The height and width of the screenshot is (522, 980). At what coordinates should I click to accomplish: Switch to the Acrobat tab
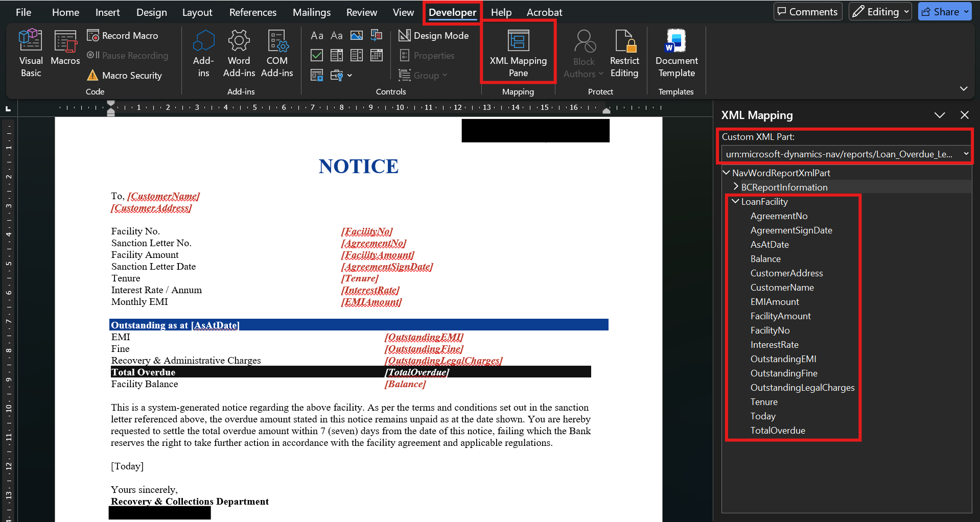click(x=544, y=12)
